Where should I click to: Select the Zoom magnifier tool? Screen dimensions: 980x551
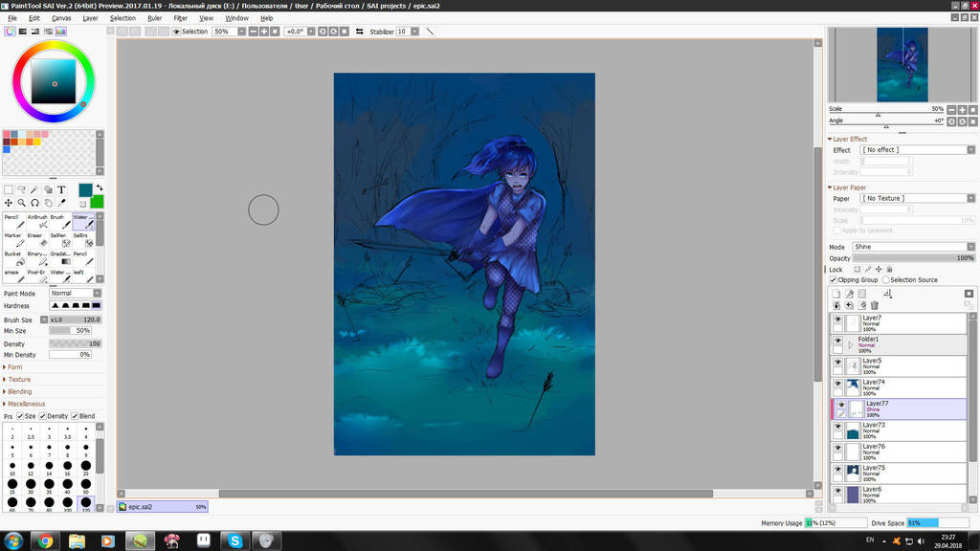[21, 203]
